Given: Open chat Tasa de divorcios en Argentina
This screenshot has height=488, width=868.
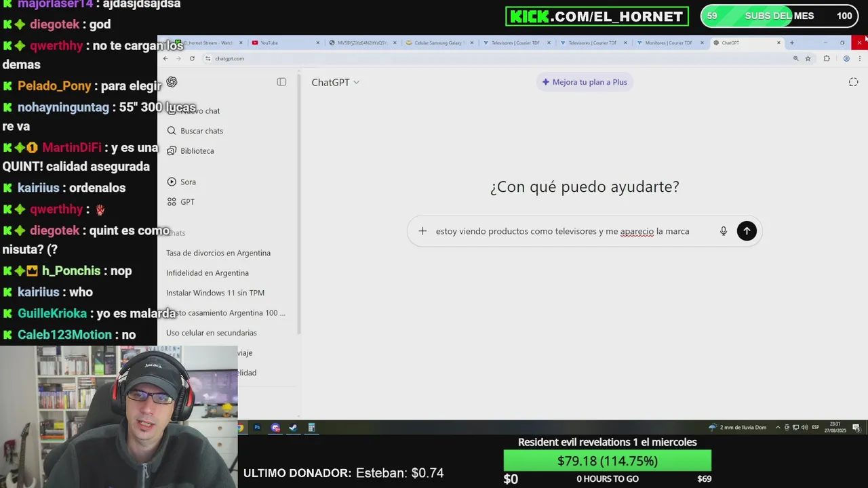Looking at the screenshot, I should click(218, 253).
